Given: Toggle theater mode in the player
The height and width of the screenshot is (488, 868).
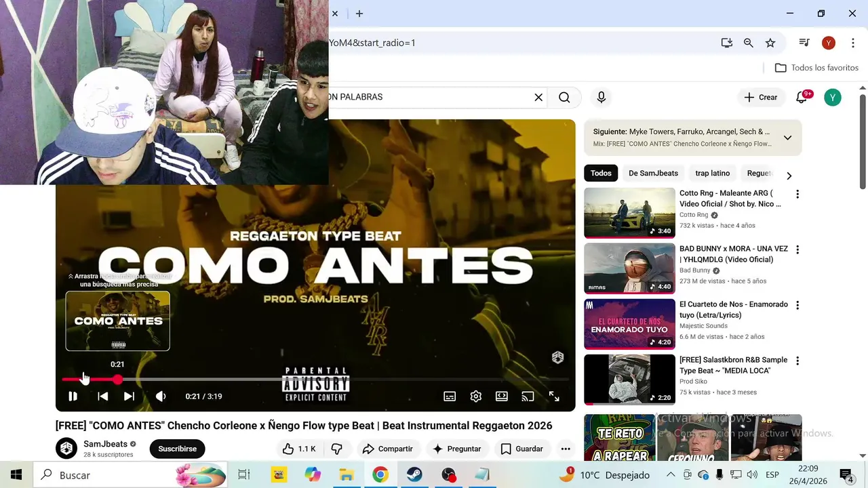Looking at the screenshot, I should point(502,396).
